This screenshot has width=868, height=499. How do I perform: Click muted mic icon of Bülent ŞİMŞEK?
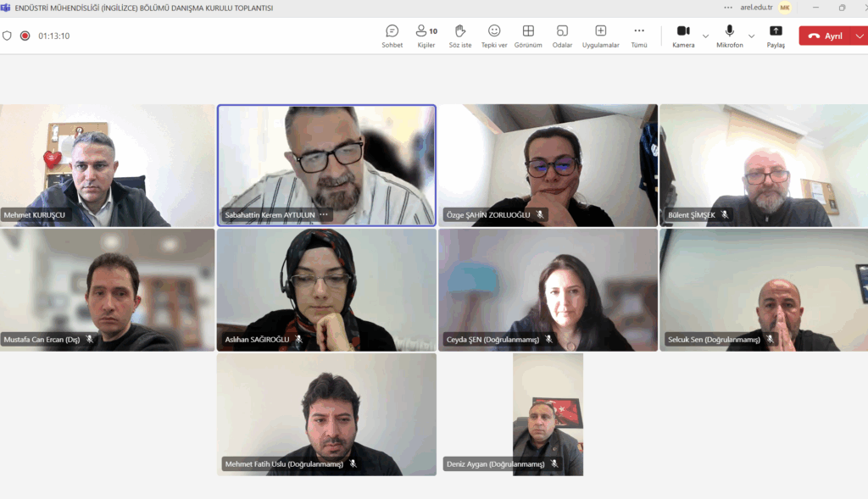[725, 214]
